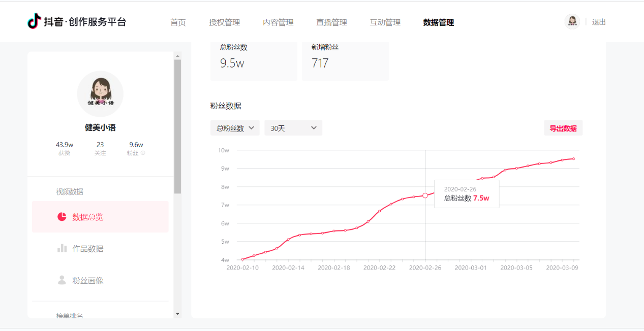Click the 2020-02-26 data point on chart
The width and height of the screenshot is (644, 331).
click(425, 195)
